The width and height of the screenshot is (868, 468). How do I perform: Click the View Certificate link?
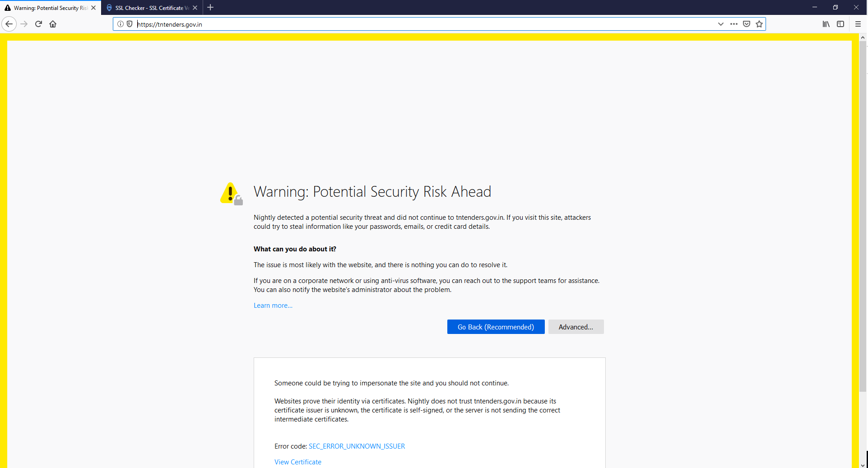click(x=297, y=462)
